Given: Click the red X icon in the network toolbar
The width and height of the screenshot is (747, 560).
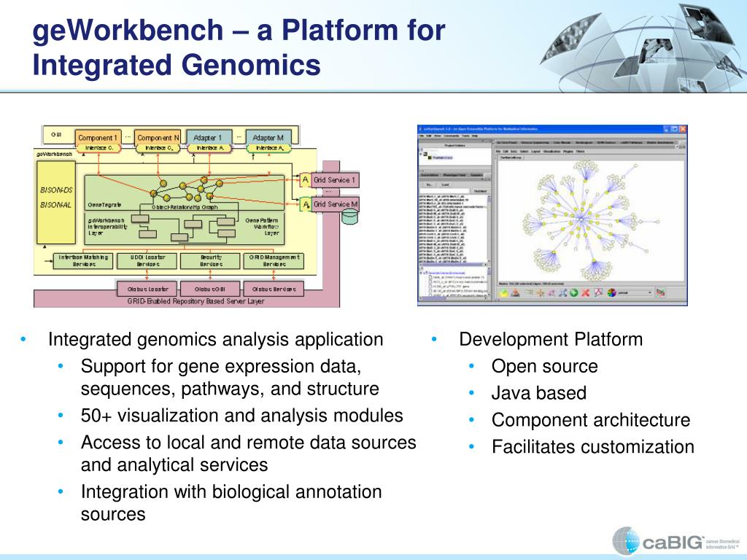Looking at the screenshot, I should click(x=586, y=292).
